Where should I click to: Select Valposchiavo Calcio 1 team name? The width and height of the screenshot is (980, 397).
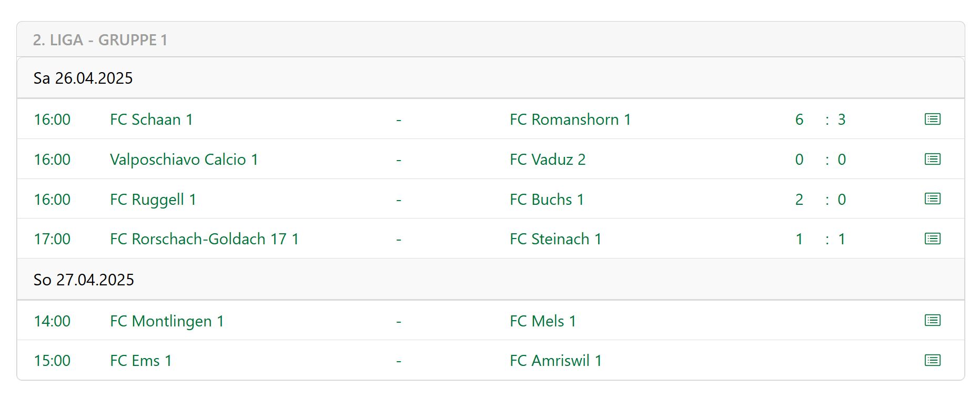(184, 160)
